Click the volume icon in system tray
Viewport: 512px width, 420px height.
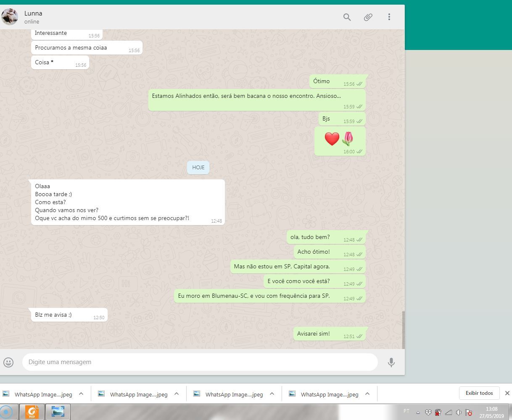pyautogui.click(x=459, y=412)
